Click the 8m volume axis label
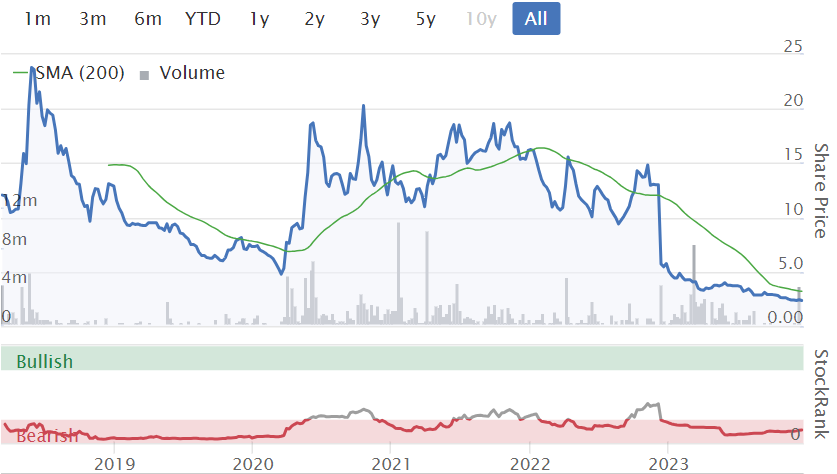 (14, 239)
